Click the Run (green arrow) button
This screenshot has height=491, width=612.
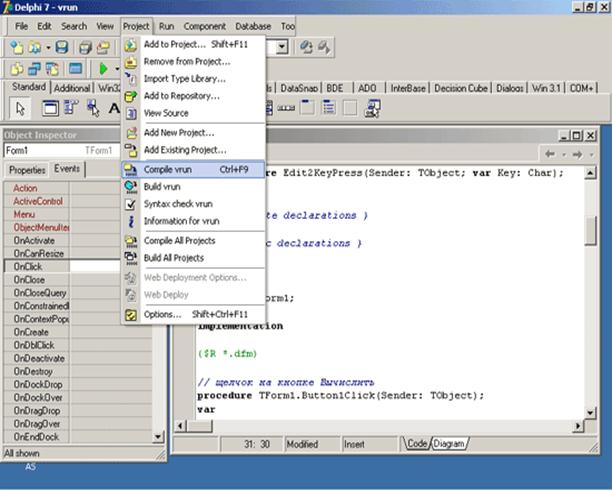coord(103,69)
